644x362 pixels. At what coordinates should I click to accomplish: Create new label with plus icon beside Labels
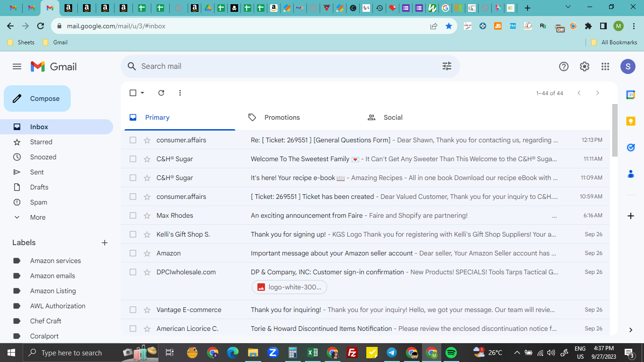pos(105,243)
